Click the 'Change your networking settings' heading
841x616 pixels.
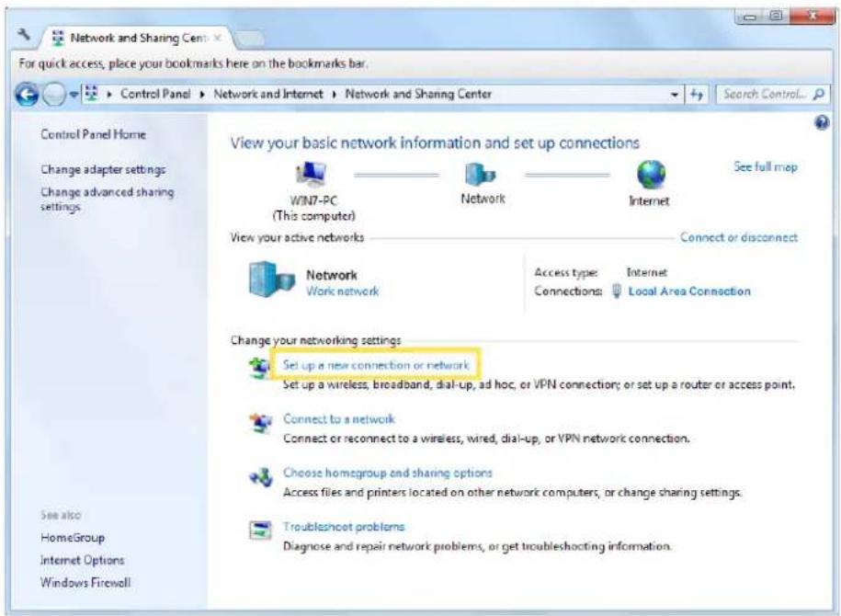click(x=316, y=340)
